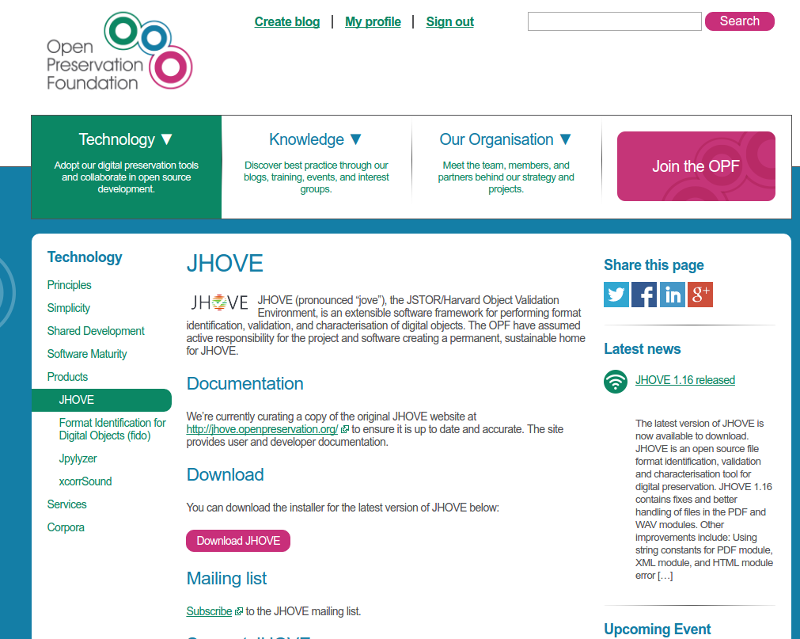Open Jpylyzer in the sidebar

tap(78, 458)
